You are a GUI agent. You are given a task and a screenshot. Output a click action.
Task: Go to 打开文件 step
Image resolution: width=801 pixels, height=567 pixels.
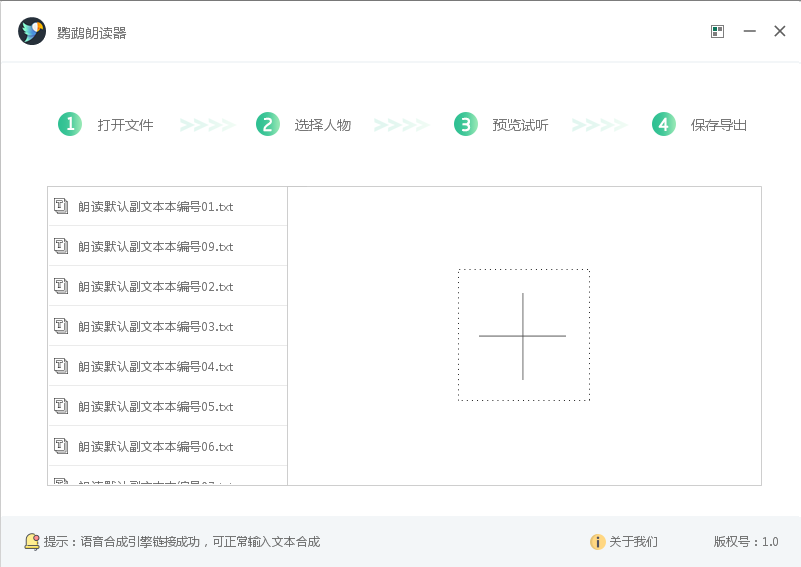(125, 125)
